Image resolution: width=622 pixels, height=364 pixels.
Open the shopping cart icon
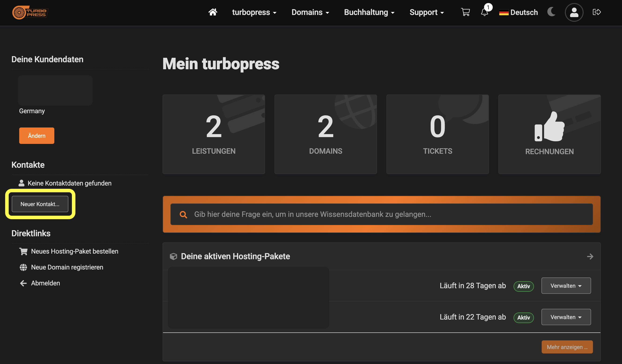[x=465, y=12]
